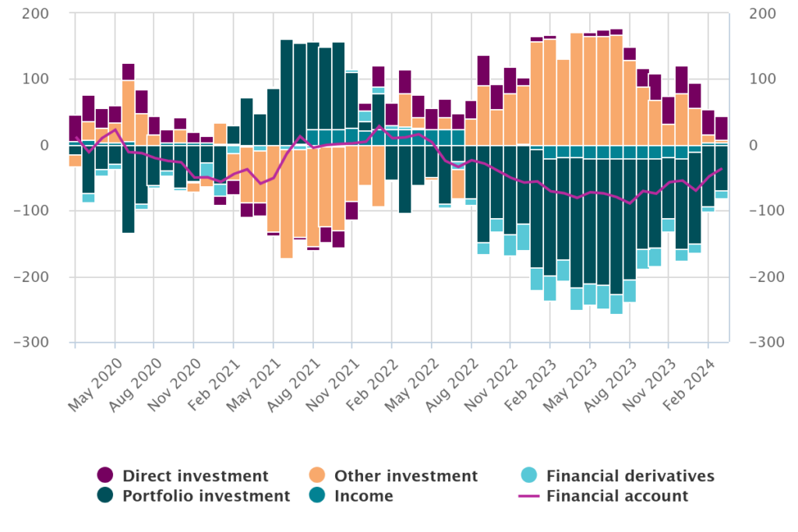798x532 pixels.
Task: Toggle Portfolio investment legend circle
Action: (105, 495)
